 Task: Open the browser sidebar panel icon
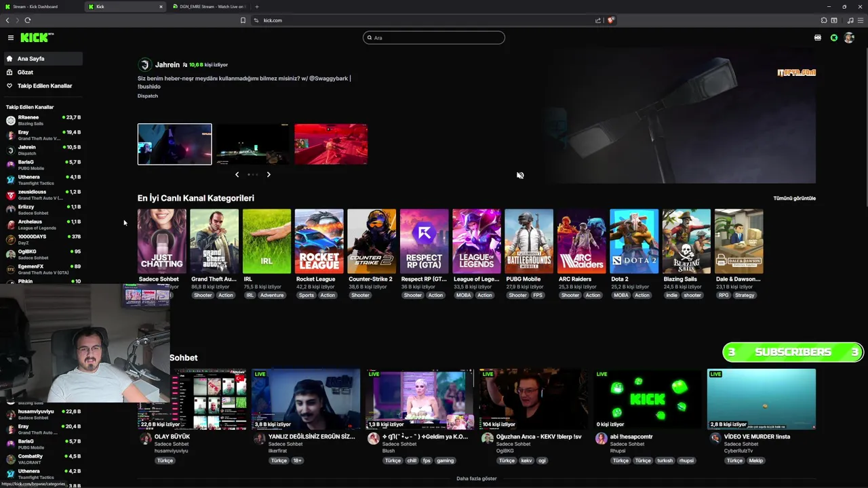pos(834,20)
